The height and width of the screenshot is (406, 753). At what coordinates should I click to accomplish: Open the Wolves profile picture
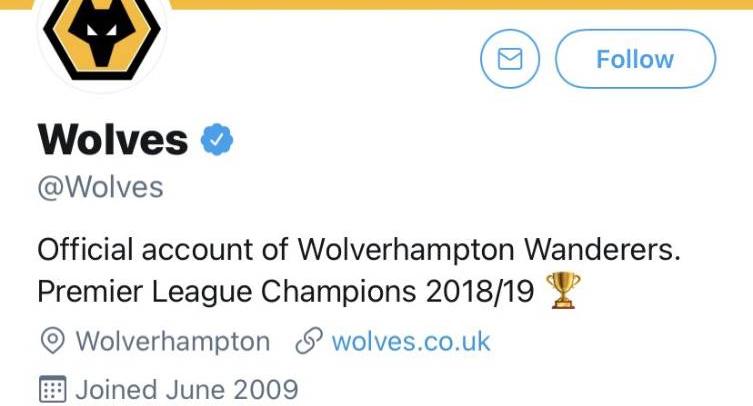coord(102,39)
